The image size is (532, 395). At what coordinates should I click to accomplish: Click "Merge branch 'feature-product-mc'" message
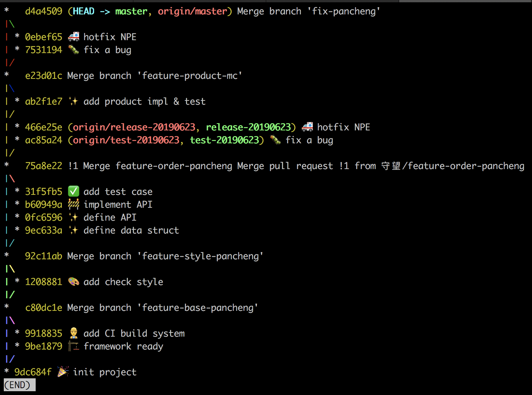click(x=155, y=75)
